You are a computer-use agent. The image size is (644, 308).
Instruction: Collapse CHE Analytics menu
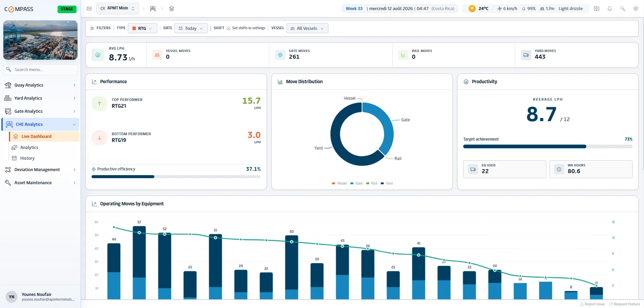click(x=40, y=124)
